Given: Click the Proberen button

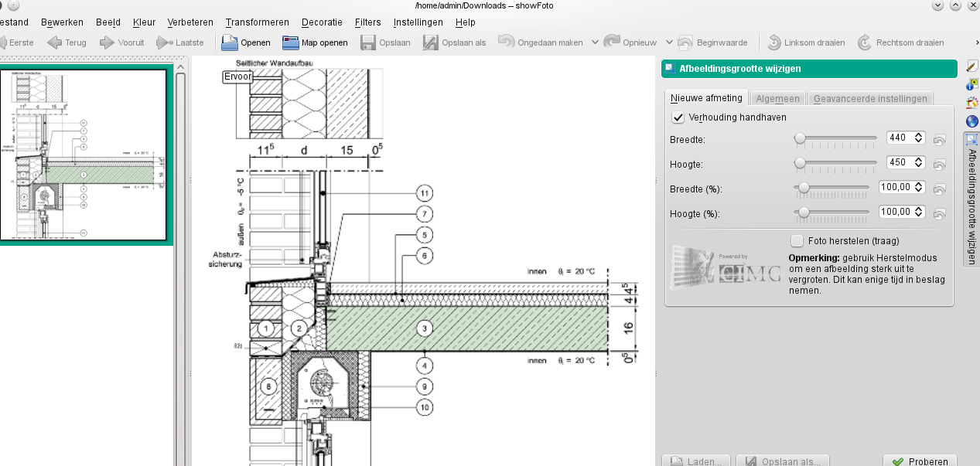Looking at the screenshot, I should tap(920, 461).
